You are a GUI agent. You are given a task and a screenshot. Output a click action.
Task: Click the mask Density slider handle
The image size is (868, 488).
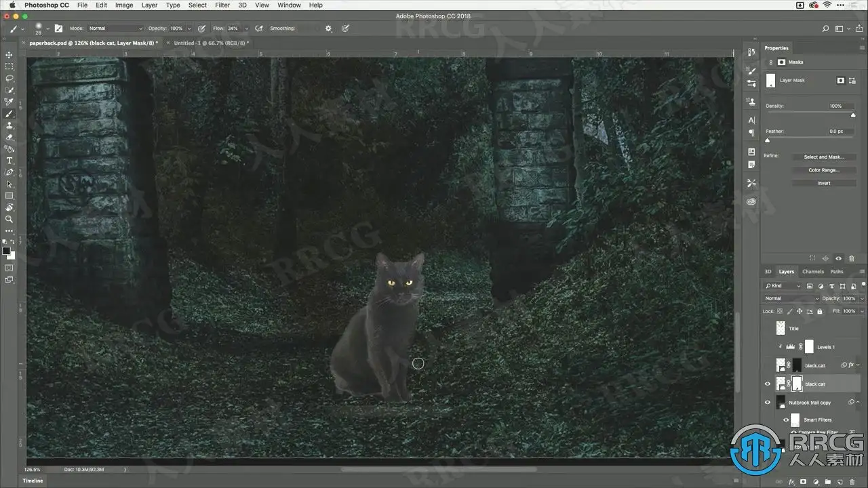click(853, 115)
